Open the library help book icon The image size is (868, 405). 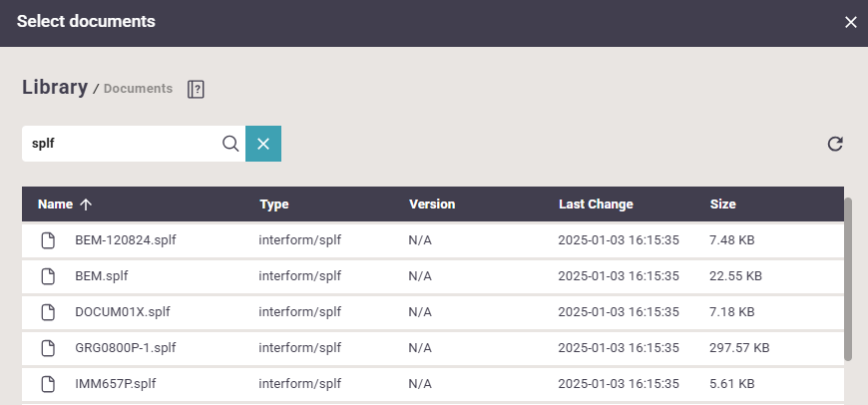(196, 90)
